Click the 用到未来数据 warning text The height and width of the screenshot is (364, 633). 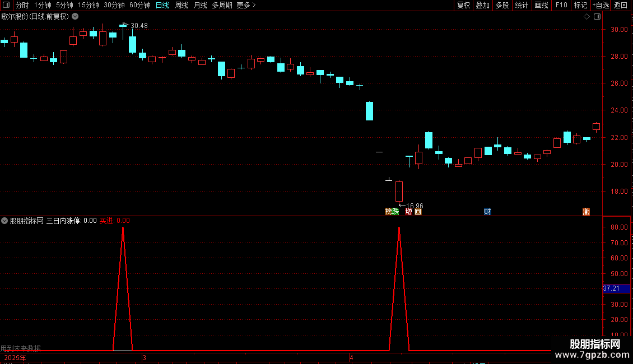[21, 348]
